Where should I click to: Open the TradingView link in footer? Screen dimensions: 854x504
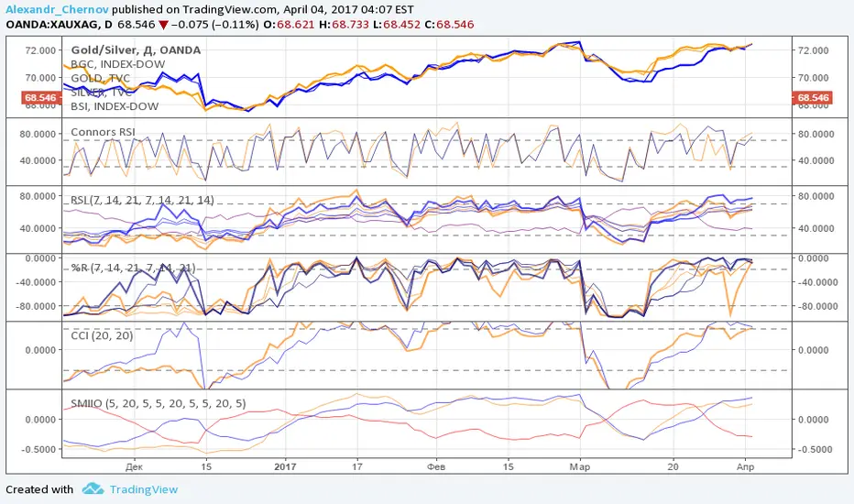(x=144, y=489)
